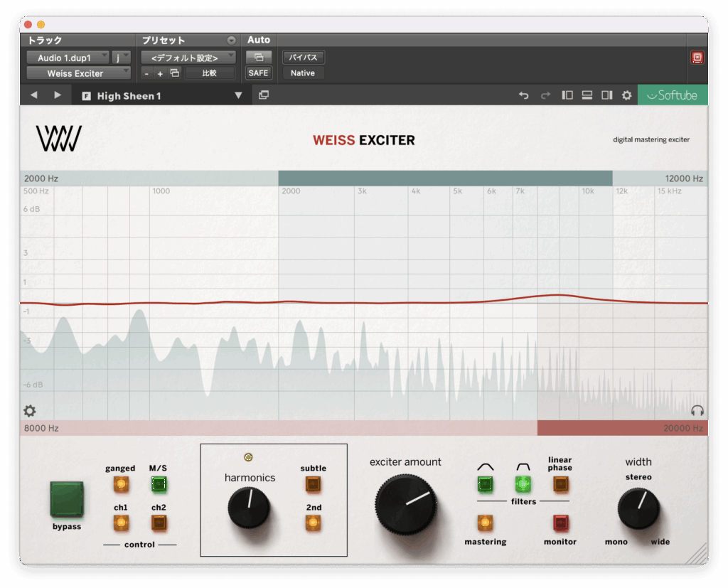Click the exciter amount knob
The width and height of the screenshot is (728, 588).
point(406,504)
